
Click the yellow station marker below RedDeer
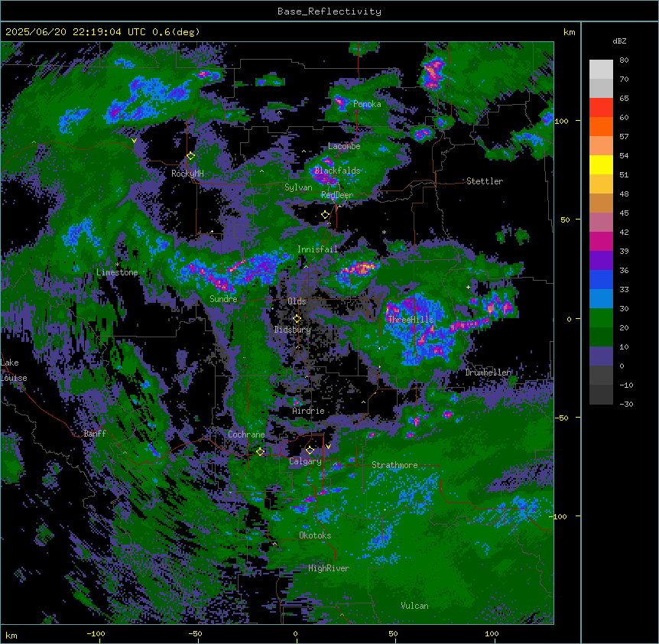pyautogui.click(x=326, y=215)
